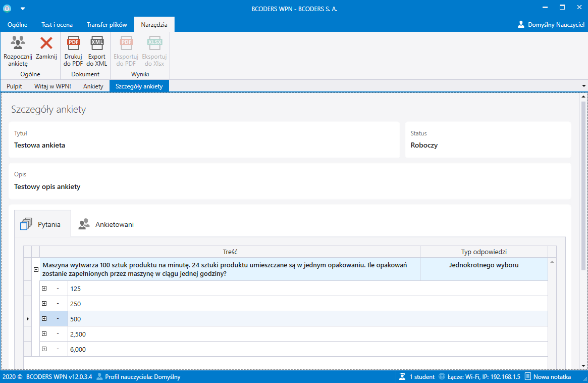The image size is (588, 383).
Task: Start the survey with Rozpocznij ankietę
Action: (x=18, y=51)
